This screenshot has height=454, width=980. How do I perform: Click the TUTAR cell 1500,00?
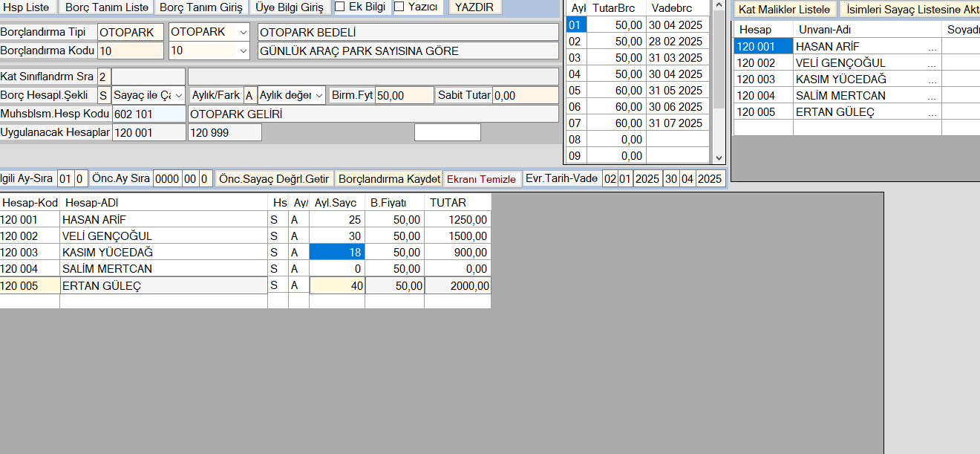(x=457, y=236)
